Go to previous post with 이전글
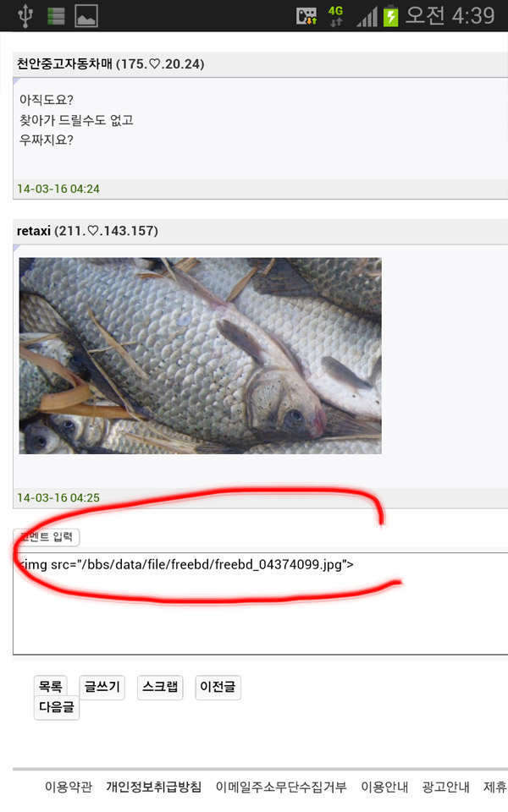Screen dimensions: 508x812 click(218, 687)
